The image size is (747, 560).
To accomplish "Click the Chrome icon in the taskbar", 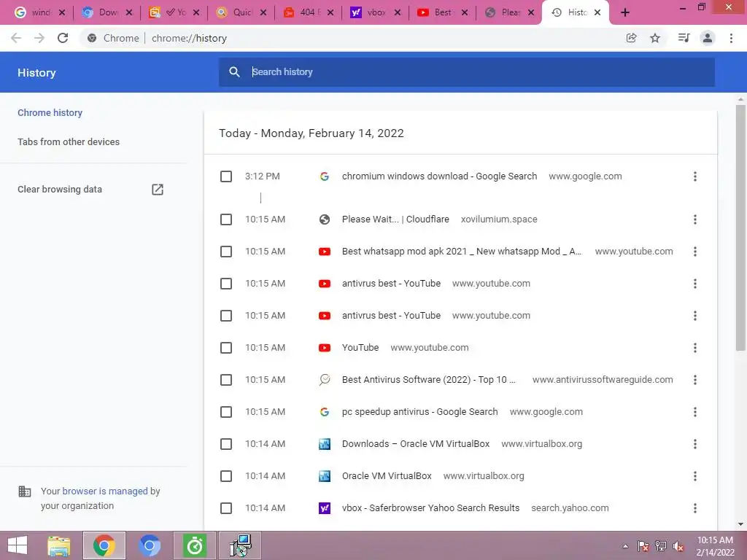I will tap(104, 545).
